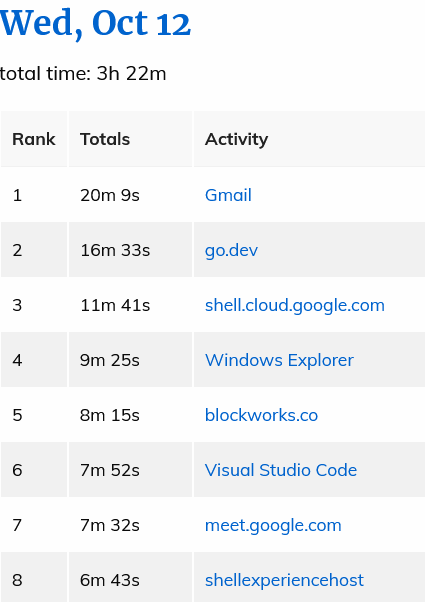The image size is (425, 602).
Task: Click the 20m 9s total cell
Action: 131,195
